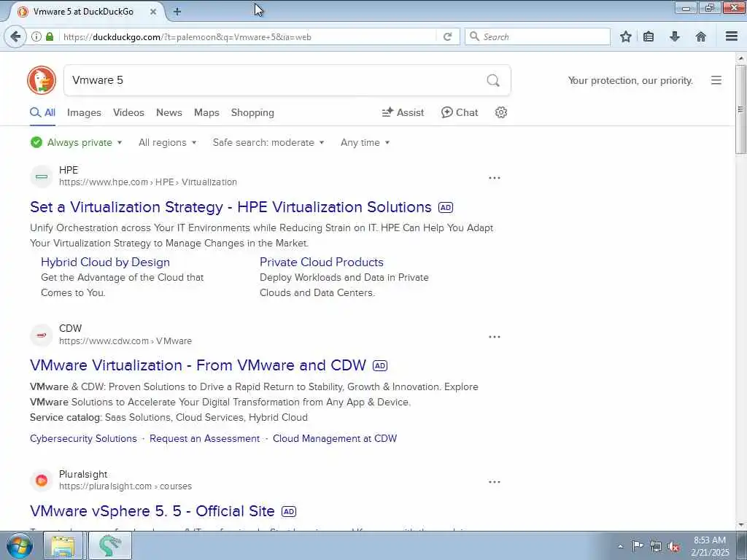Viewport: 747px width, 560px height.
Task: Click the cdw.com › VMware URL text
Action: pos(125,341)
